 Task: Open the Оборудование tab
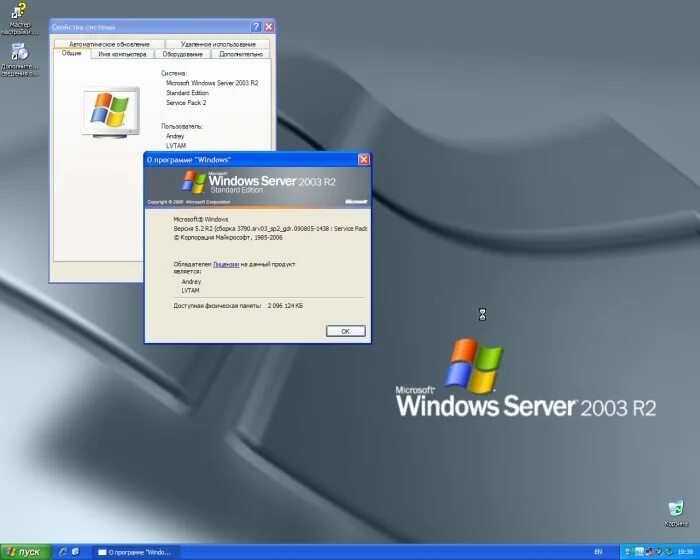pos(182,54)
